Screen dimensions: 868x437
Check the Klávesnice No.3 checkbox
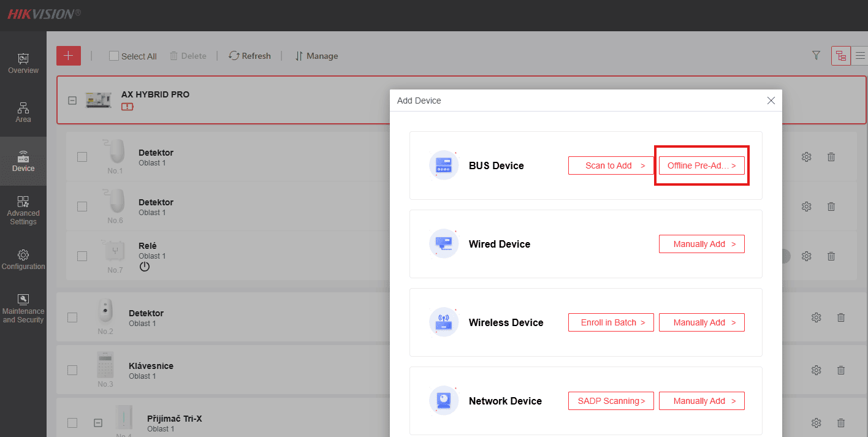point(72,370)
